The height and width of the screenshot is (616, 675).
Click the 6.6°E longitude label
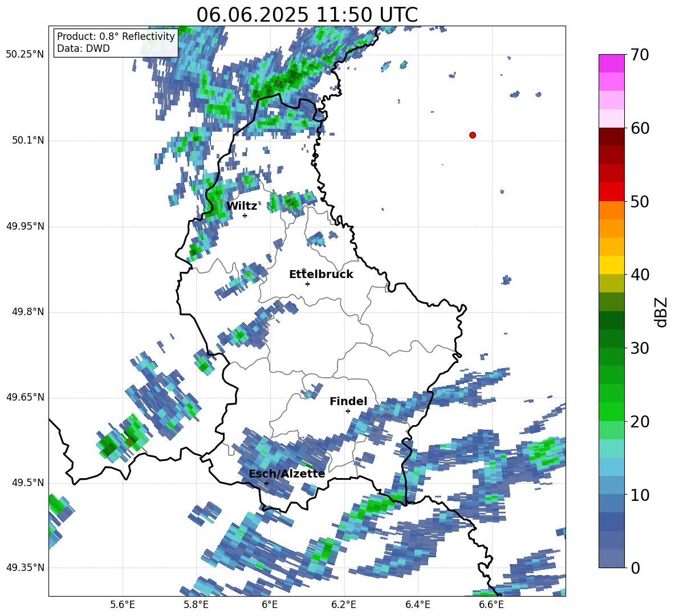[491, 605]
